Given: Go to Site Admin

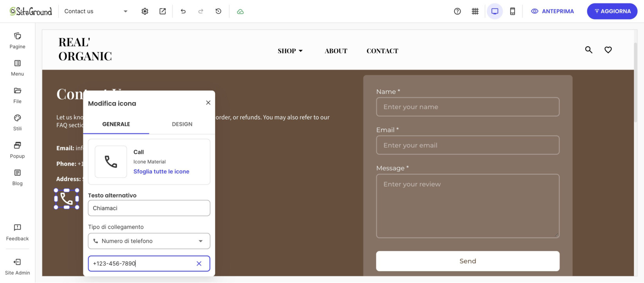Looking at the screenshot, I should (x=17, y=267).
